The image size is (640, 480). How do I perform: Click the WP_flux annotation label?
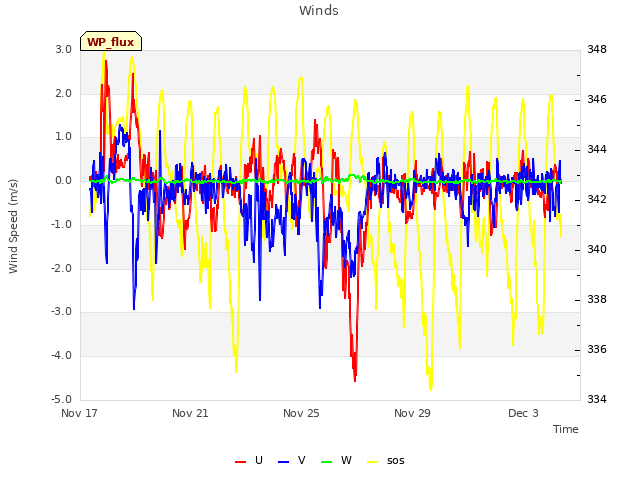pos(111,42)
